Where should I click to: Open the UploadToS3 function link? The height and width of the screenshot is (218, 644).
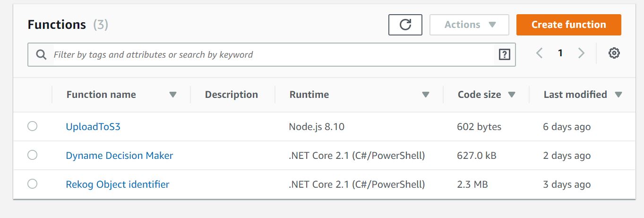(93, 127)
